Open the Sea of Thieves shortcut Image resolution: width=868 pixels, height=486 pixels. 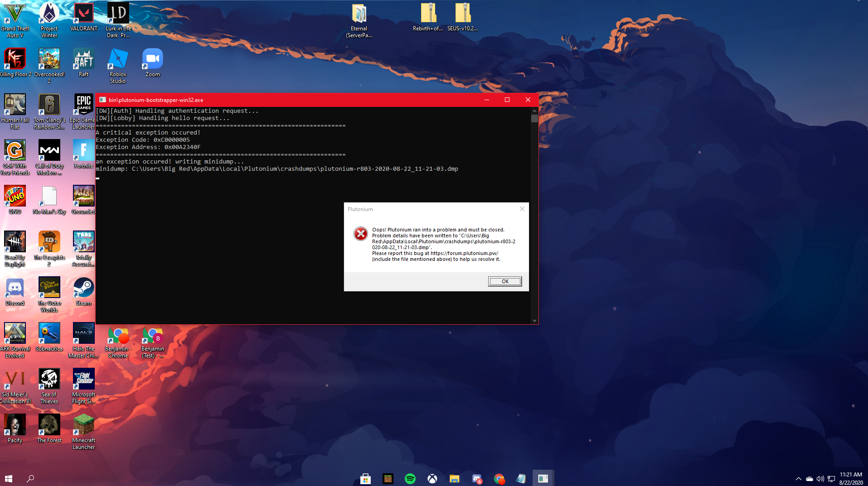click(49, 386)
